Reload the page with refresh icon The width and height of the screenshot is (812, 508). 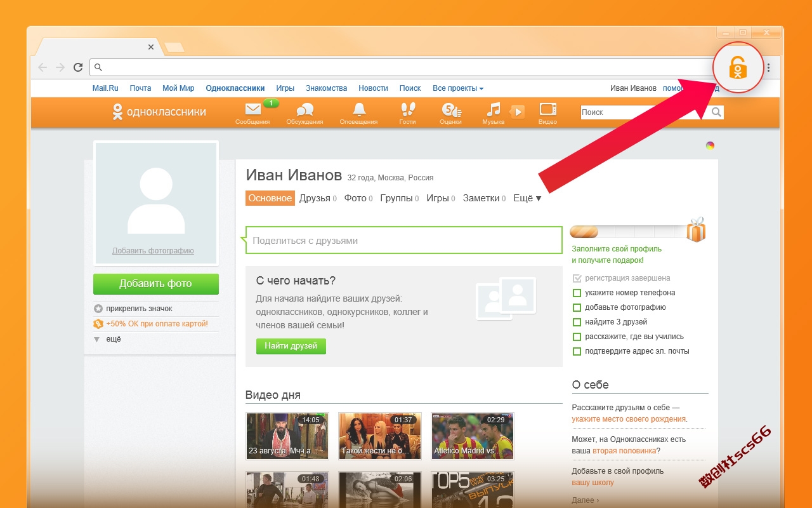(78, 67)
